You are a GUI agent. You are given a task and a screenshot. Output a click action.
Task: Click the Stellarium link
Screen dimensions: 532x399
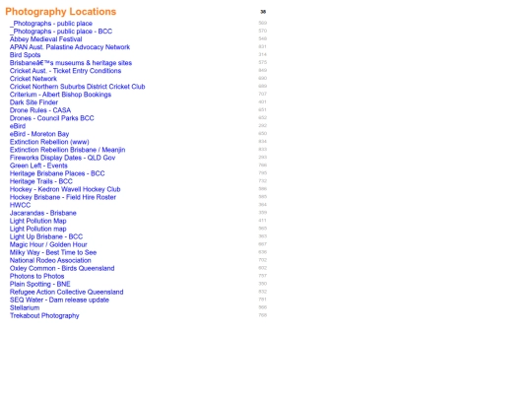[x=25, y=307]
